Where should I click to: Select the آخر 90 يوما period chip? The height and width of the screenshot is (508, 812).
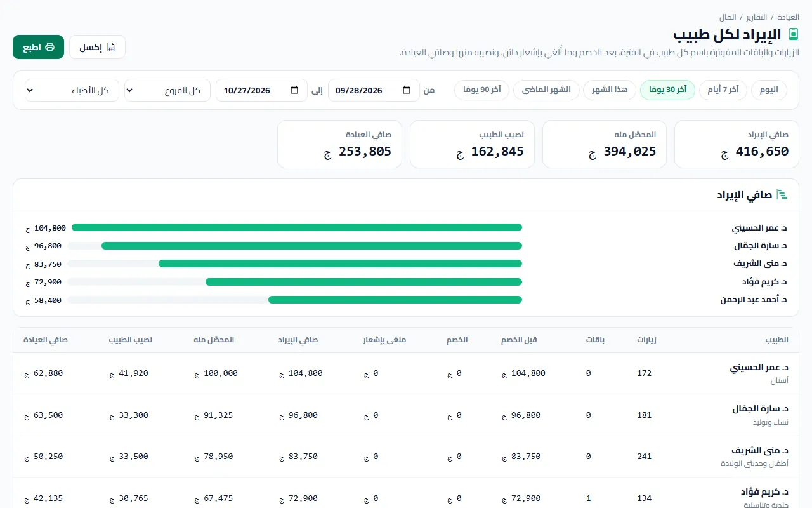(x=482, y=90)
